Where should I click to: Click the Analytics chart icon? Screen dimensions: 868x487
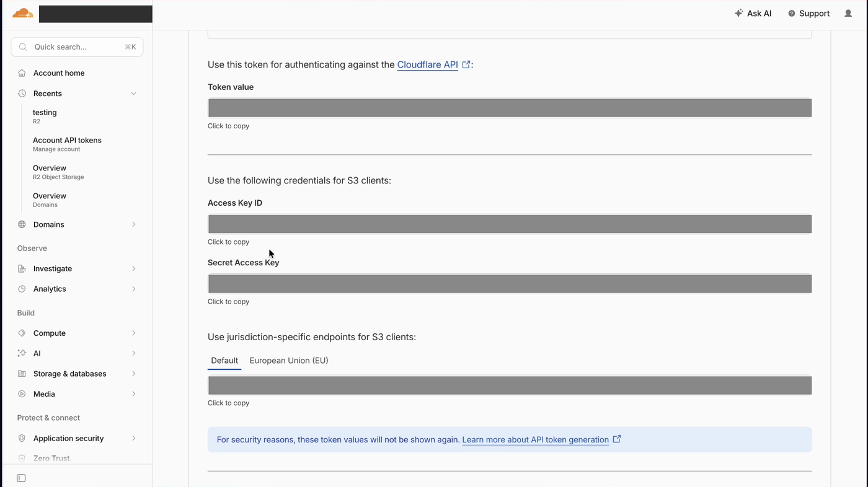coord(22,289)
